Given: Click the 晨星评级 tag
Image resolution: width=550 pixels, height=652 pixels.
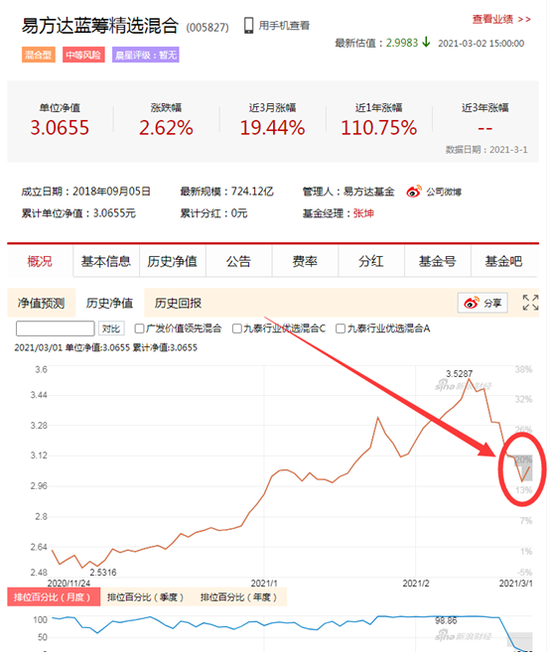Looking at the screenshot, I should pos(146,54).
